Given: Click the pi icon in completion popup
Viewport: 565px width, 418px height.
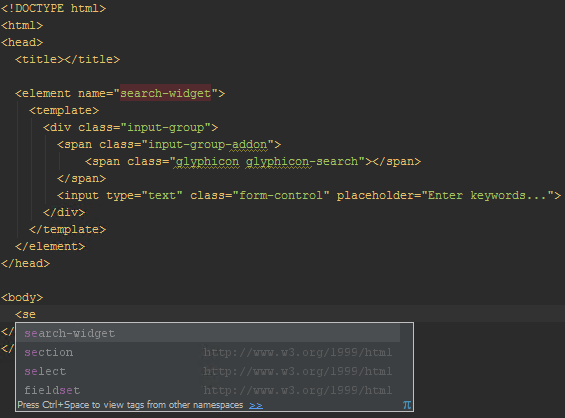Looking at the screenshot, I should click(x=407, y=405).
